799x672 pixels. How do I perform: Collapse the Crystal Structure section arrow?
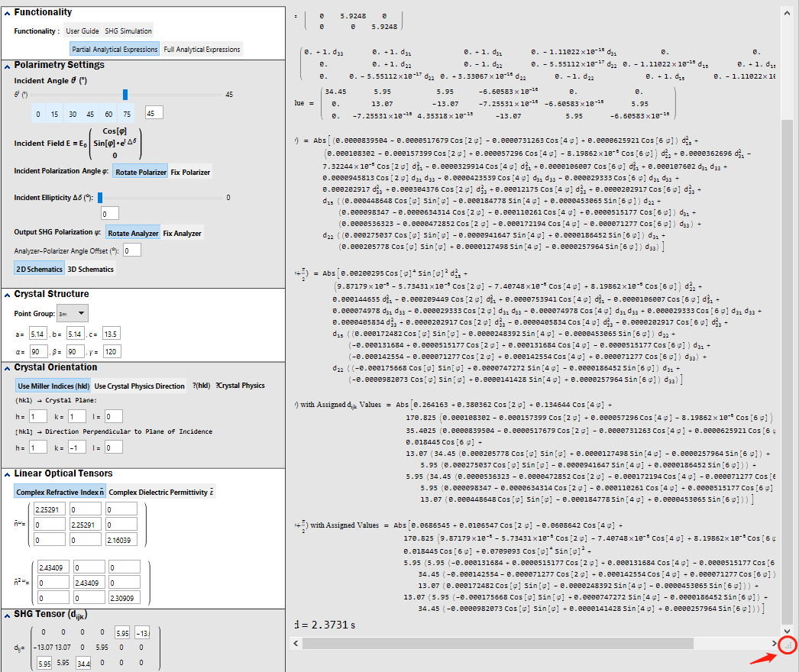[7, 295]
